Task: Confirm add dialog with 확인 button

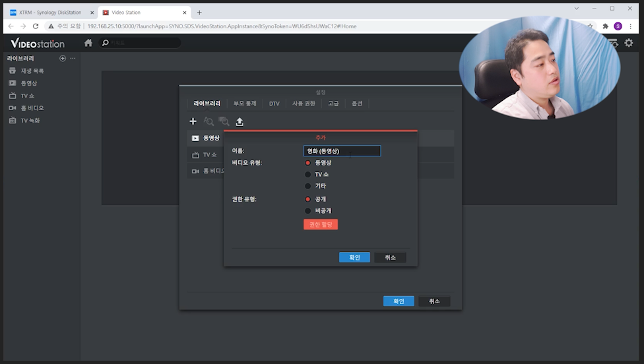Action: tap(354, 257)
